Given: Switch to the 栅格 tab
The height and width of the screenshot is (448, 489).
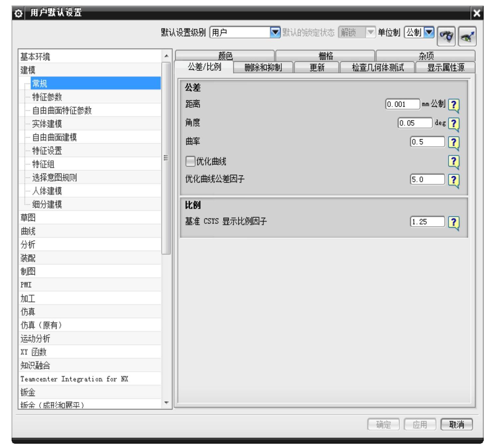Looking at the screenshot, I should [325, 56].
